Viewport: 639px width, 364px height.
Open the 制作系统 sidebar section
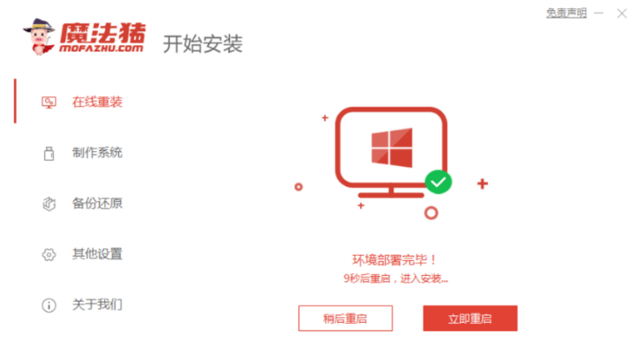coord(81,153)
